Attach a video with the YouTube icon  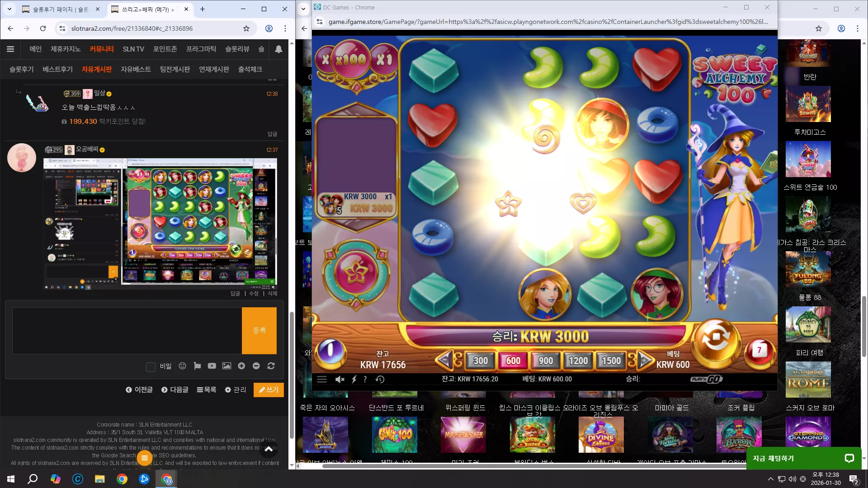[212, 366]
